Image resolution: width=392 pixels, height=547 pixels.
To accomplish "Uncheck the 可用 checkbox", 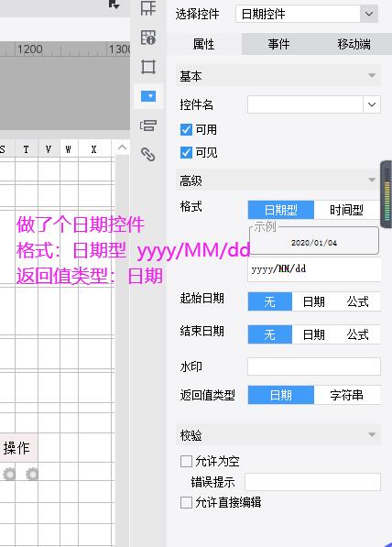I will click(186, 130).
